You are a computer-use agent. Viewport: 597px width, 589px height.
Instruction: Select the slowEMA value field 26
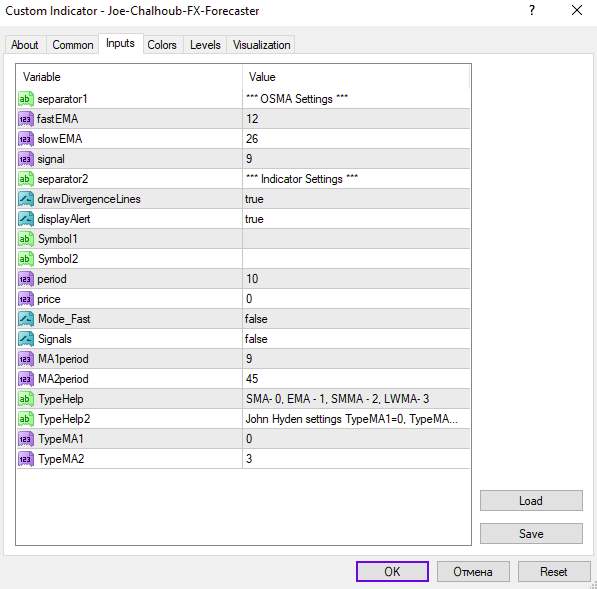pyautogui.click(x=356, y=139)
